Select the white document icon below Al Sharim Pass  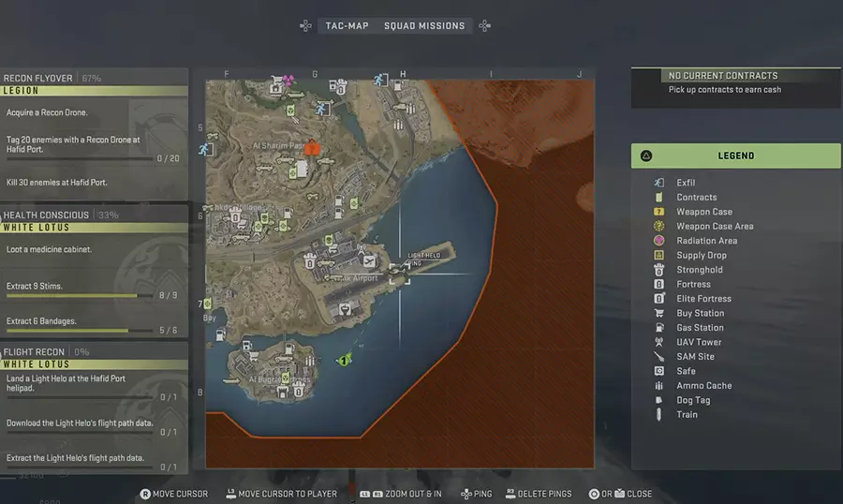[303, 169]
